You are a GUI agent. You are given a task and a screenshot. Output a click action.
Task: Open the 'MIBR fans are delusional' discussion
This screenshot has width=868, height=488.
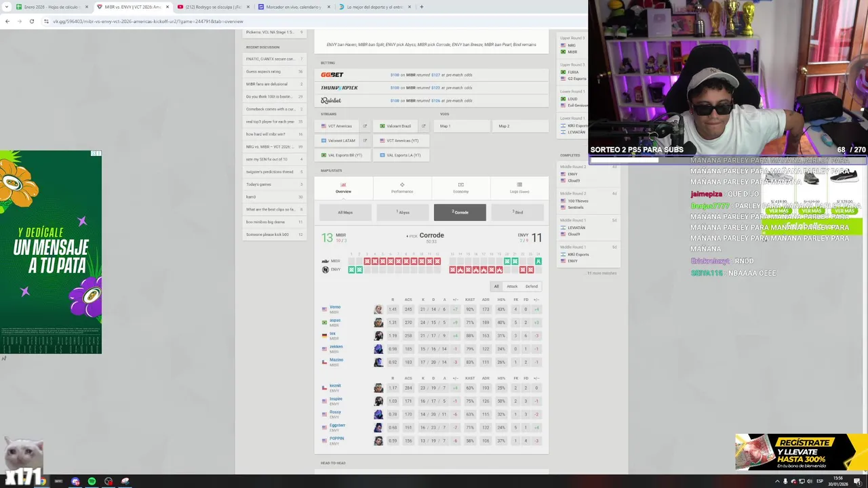[x=274, y=84]
